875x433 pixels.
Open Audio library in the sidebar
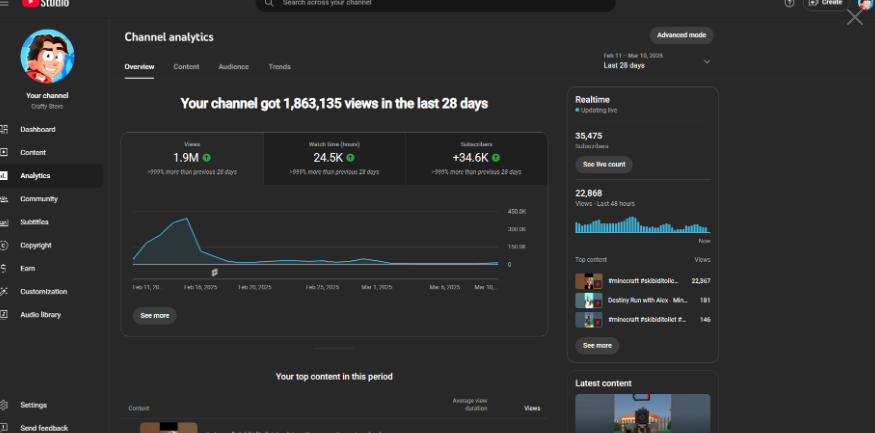tap(41, 315)
